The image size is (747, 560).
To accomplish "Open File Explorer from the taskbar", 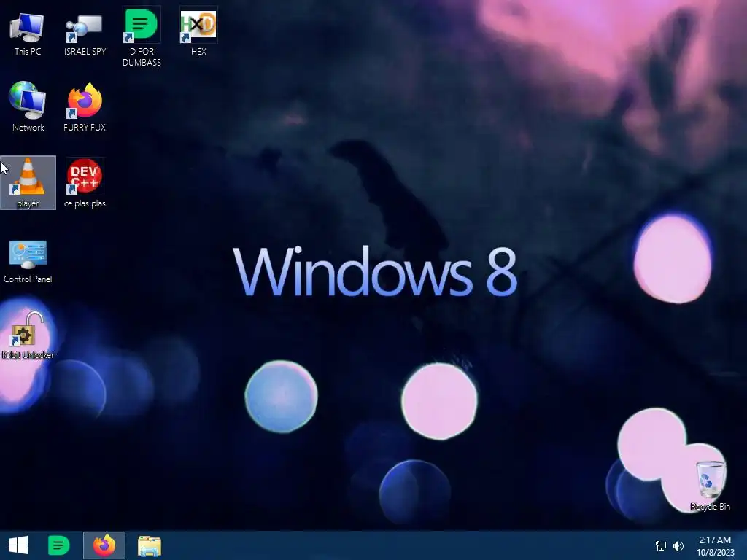I will [149, 545].
